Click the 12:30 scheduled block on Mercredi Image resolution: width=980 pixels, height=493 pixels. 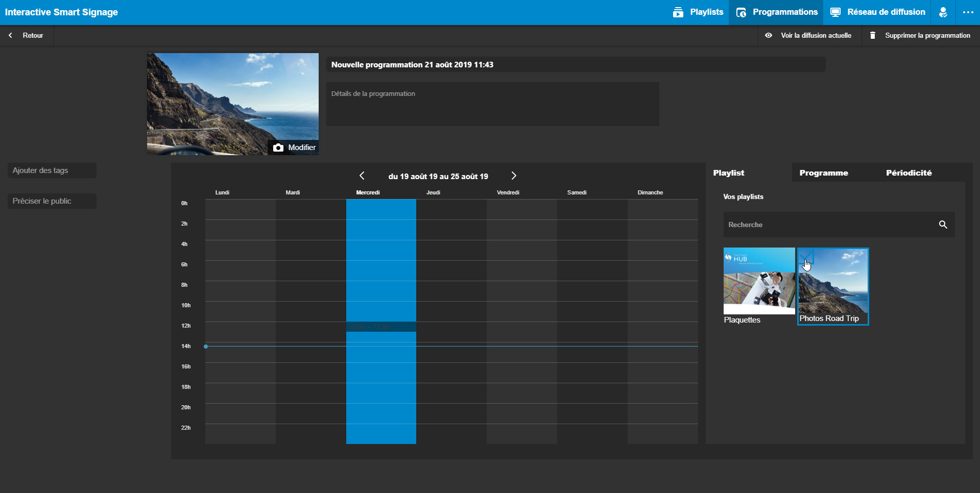[381, 327]
